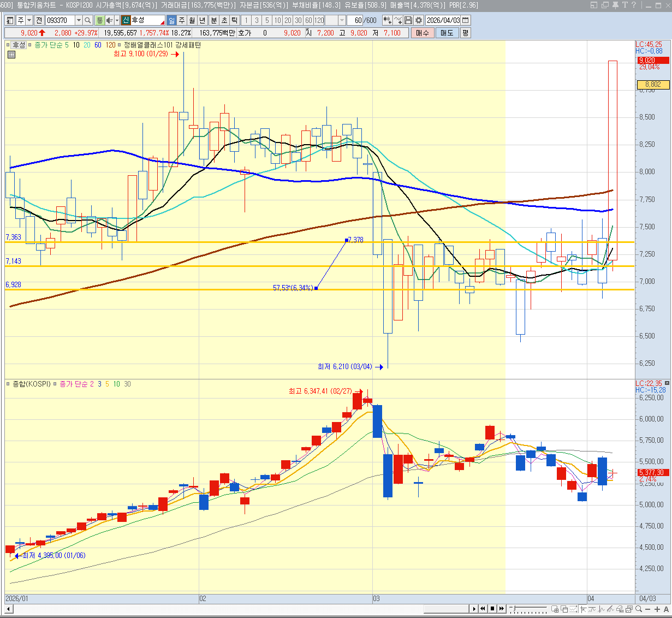The image size is (672, 618).
Task: Open the disabled interval dropdown after 120
Action: (342, 20)
